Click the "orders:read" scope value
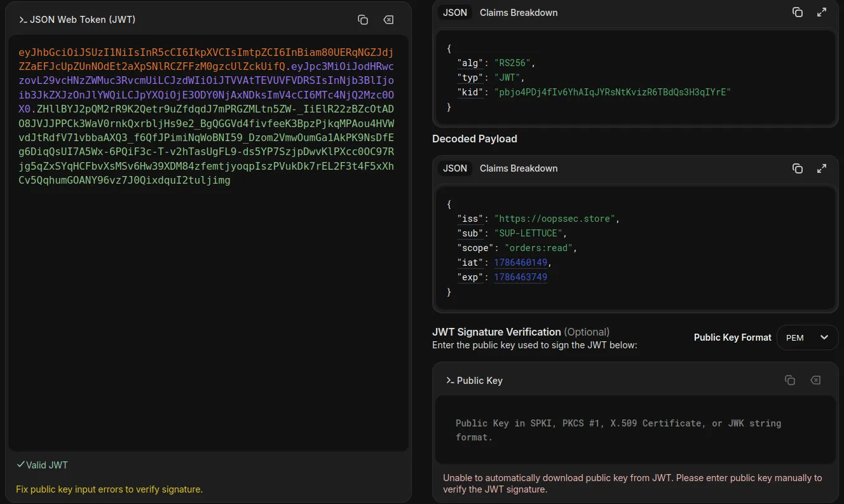The height and width of the screenshot is (504, 844). click(x=539, y=248)
